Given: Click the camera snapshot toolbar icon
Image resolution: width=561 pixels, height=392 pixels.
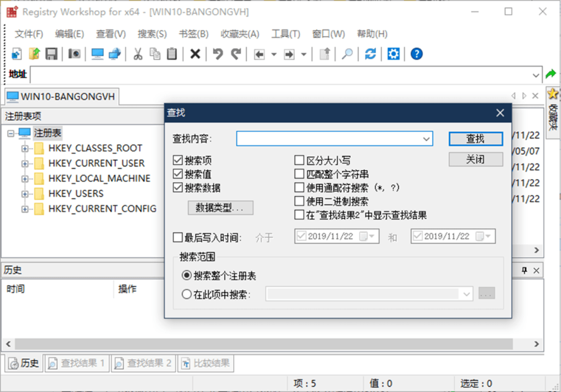Looking at the screenshot, I should [74, 54].
